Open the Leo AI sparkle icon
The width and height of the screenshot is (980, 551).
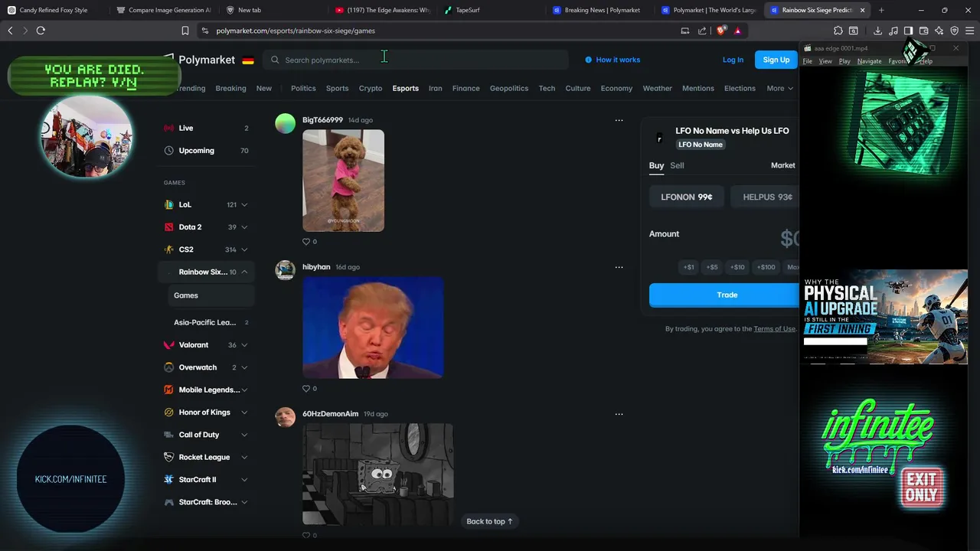[x=939, y=31]
